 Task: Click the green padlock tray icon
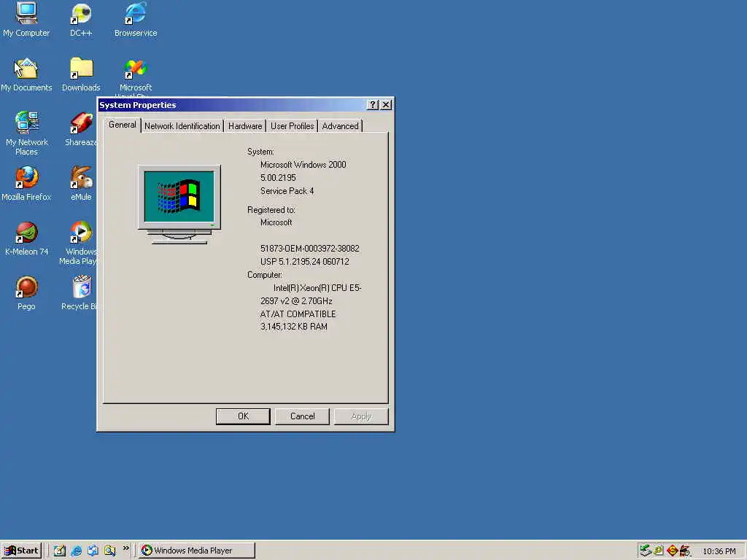(x=659, y=551)
